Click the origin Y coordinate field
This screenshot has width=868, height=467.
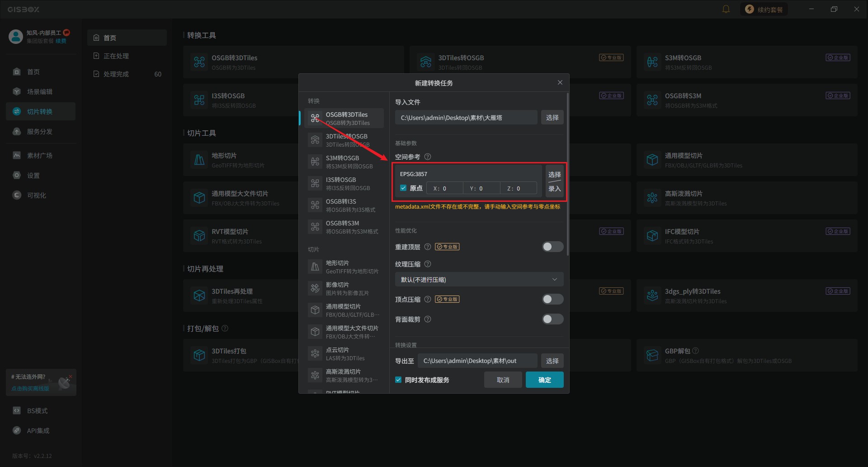(x=481, y=189)
